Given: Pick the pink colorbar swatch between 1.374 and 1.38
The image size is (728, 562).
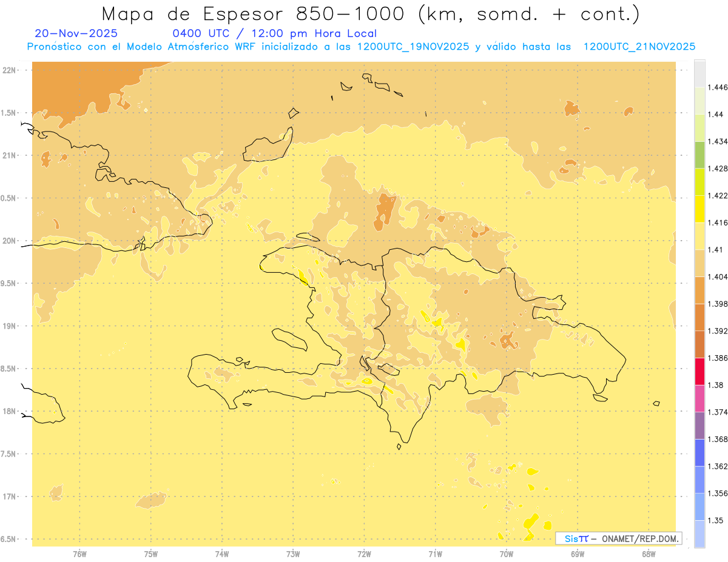Looking at the screenshot, I should pos(699,398).
